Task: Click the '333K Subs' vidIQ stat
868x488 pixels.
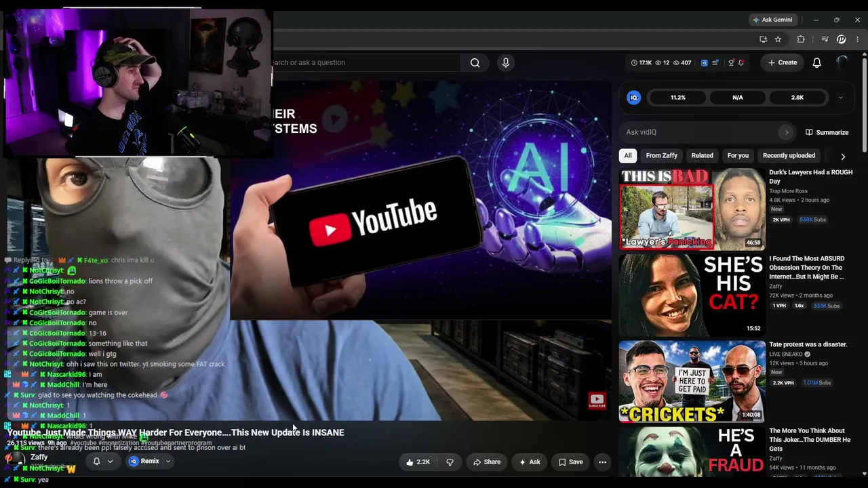Action: (x=827, y=306)
